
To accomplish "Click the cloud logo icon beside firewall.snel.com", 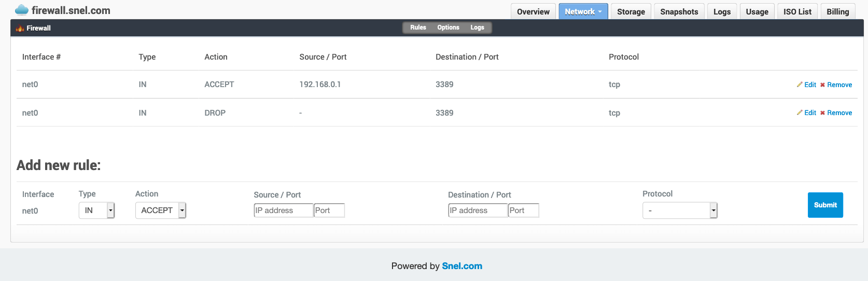I will (x=22, y=10).
